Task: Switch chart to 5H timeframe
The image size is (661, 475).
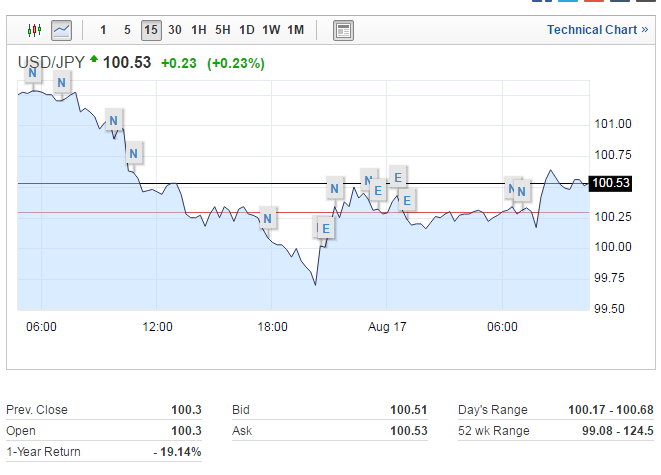Action: click(223, 30)
